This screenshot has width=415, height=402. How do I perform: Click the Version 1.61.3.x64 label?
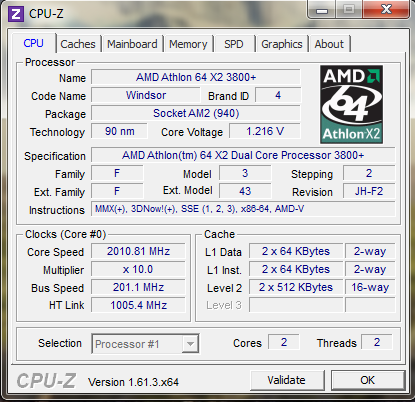(133, 382)
